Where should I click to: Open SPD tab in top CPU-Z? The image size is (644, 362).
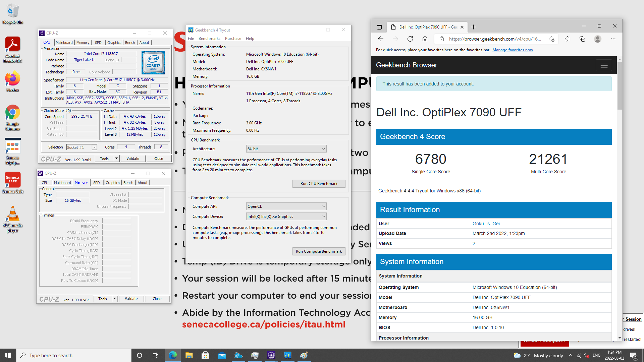(98, 43)
